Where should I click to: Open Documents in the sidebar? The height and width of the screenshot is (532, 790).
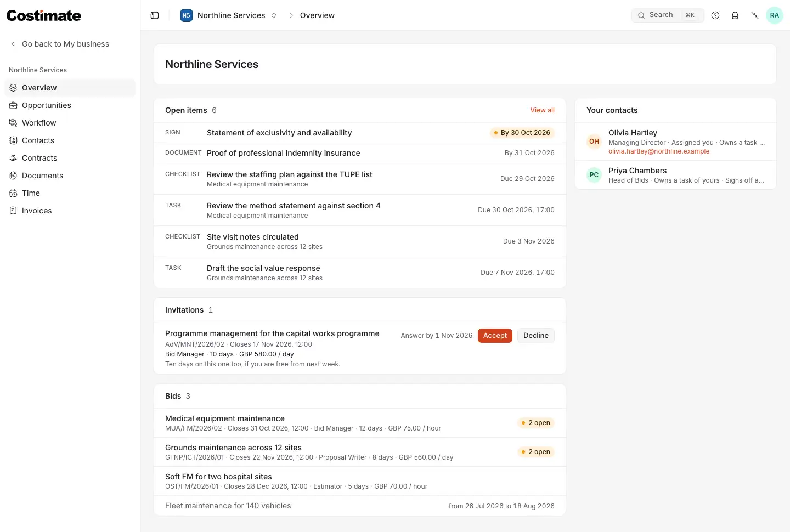pos(70,176)
